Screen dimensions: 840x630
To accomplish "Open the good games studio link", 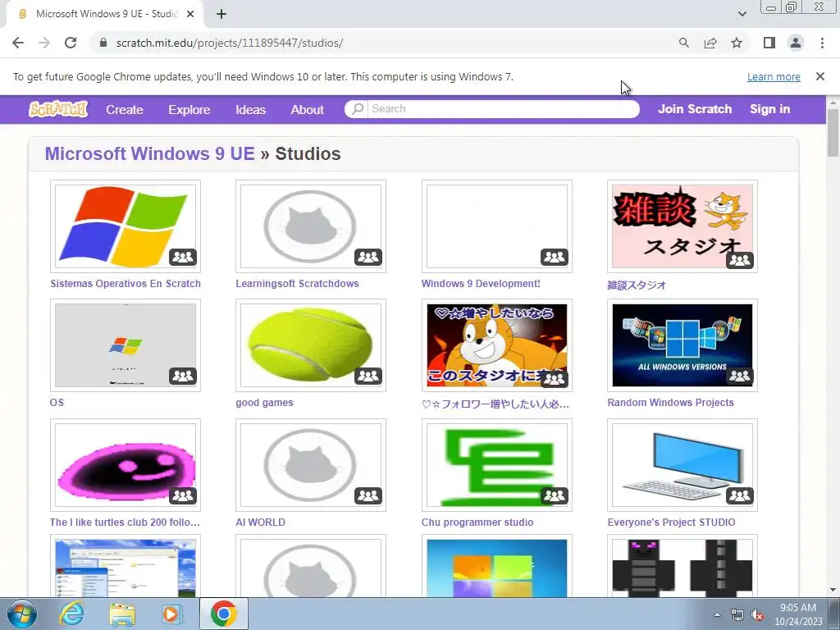I will click(264, 403).
